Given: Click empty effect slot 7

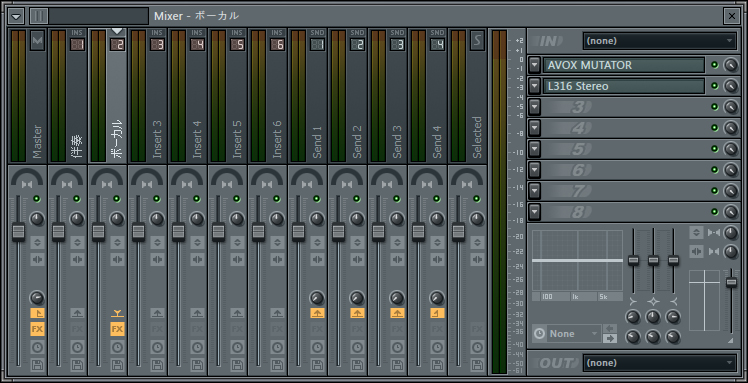Looking at the screenshot, I should [x=623, y=190].
